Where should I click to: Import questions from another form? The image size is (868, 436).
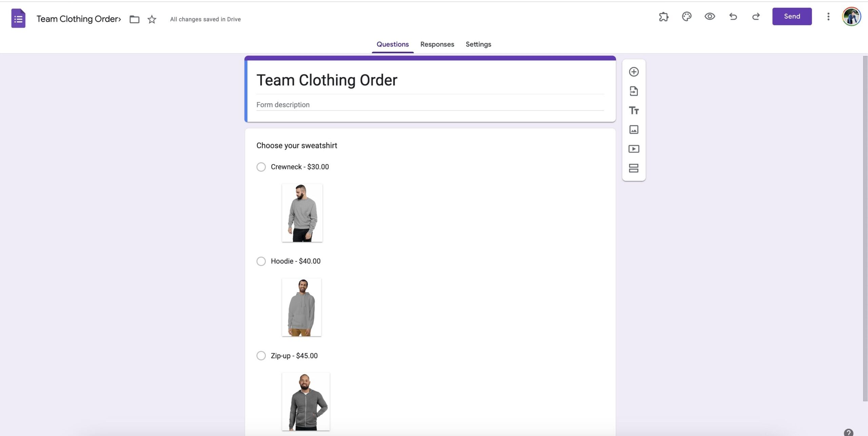tap(634, 91)
